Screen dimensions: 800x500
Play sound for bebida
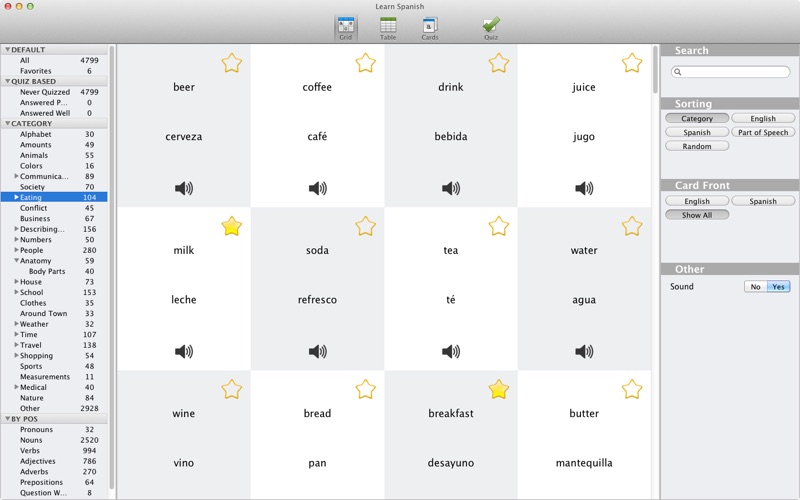[451, 188]
